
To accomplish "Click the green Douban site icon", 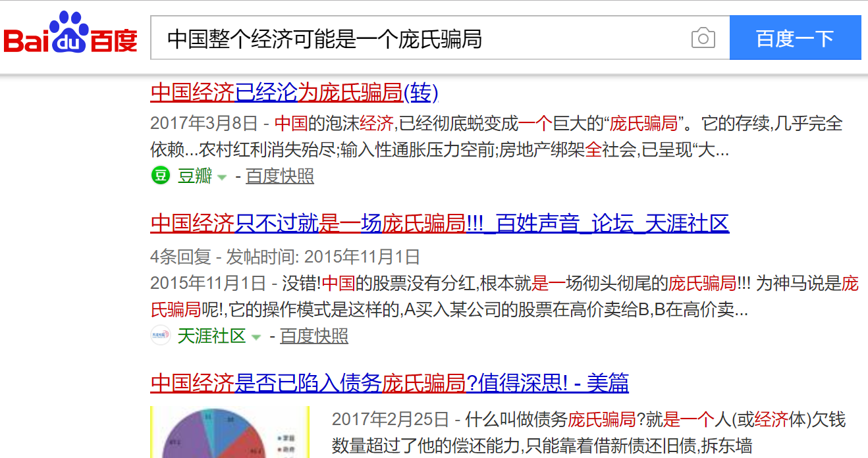I will tap(160, 176).
